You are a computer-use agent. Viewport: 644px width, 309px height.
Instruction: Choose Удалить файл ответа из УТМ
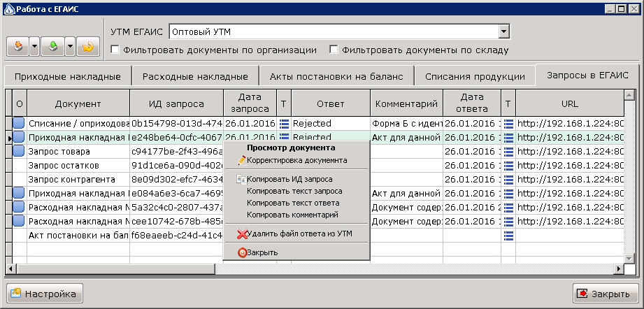point(296,234)
